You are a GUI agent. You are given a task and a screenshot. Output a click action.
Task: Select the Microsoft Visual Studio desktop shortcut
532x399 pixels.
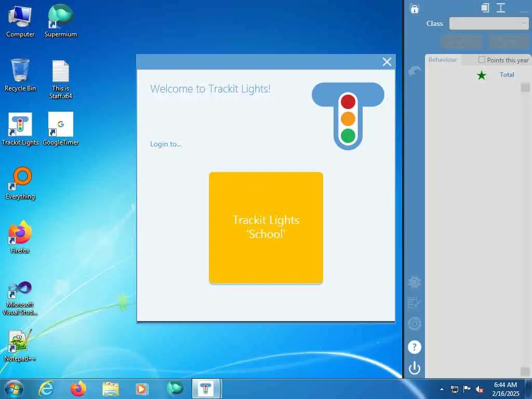[20, 298]
